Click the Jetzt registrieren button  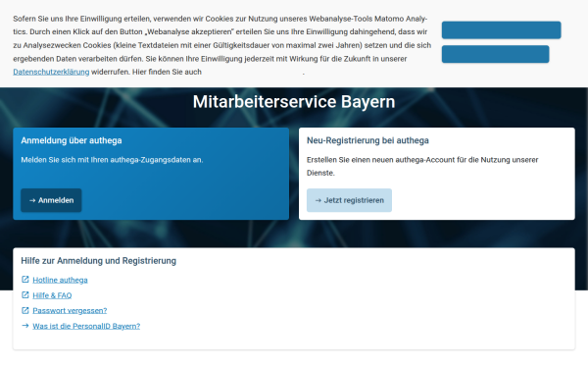tap(349, 200)
